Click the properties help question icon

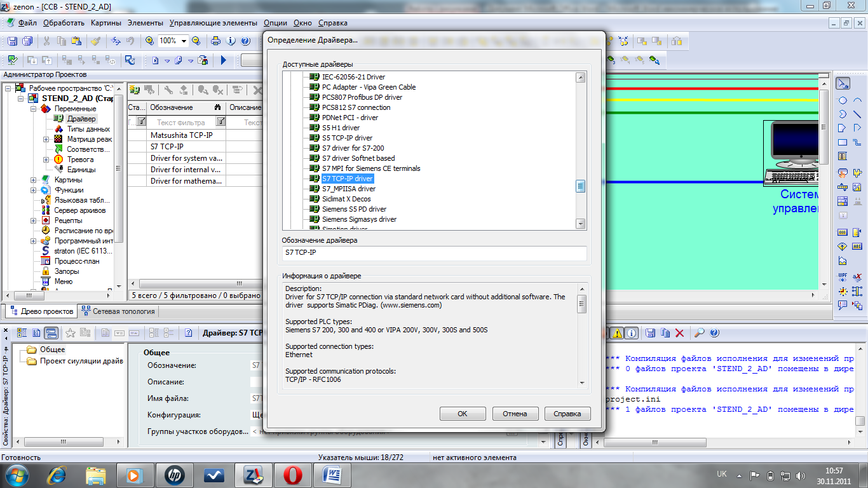(189, 332)
